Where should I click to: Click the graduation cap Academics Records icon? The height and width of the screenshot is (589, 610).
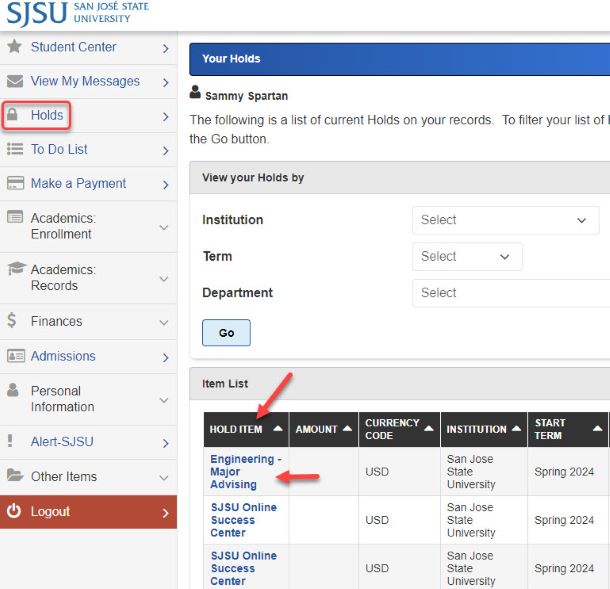15,269
